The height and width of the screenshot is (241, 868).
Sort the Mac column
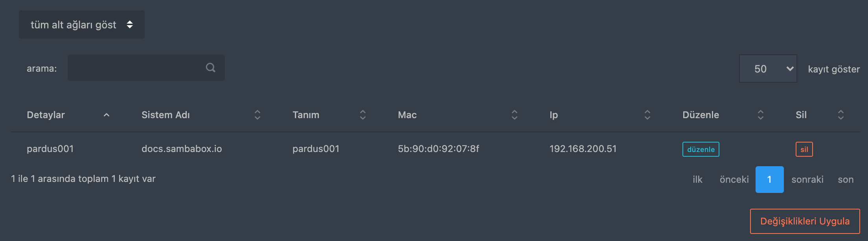click(x=514, y=115)
